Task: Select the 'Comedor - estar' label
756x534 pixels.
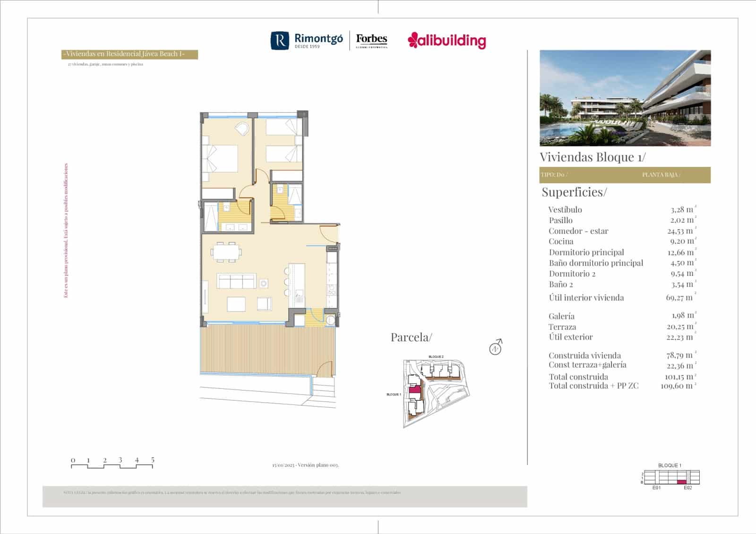Action: click(578, 231)
